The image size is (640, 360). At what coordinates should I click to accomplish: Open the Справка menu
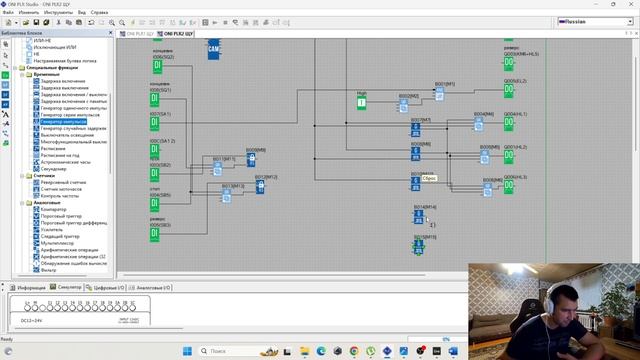coord(99,13)
